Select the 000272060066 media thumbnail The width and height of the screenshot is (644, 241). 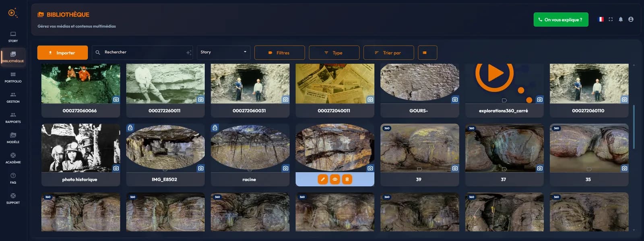pos(80,83)
